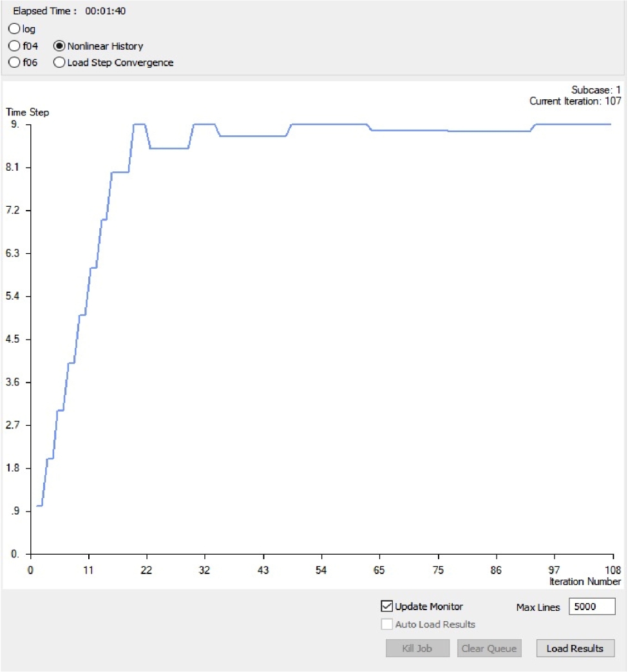Click the Elapsed Time readout
This screenshot has height=672, width=628.
tap(69, 11)
